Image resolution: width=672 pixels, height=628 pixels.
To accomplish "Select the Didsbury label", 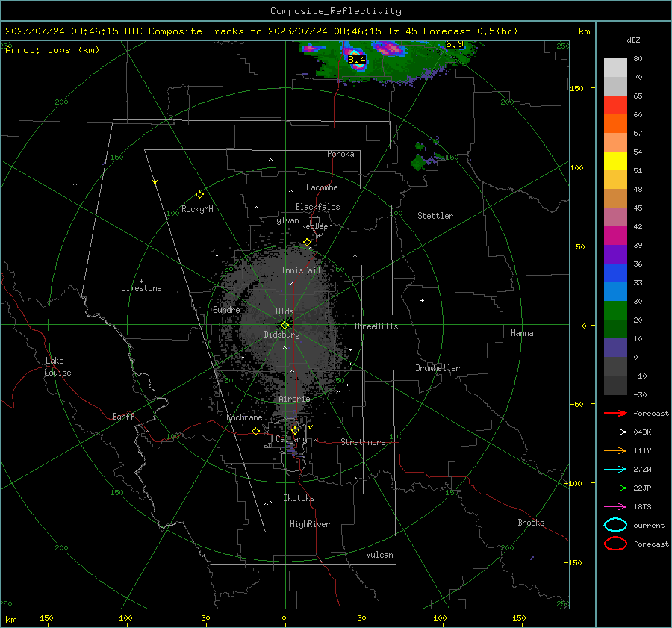I will [x=281, y=335].
